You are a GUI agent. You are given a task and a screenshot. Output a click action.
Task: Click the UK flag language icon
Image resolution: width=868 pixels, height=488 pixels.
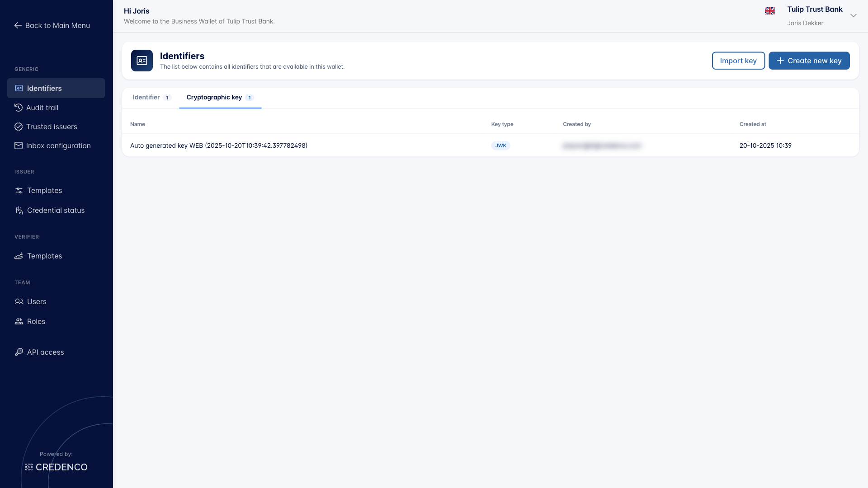(x=770, y=11)
